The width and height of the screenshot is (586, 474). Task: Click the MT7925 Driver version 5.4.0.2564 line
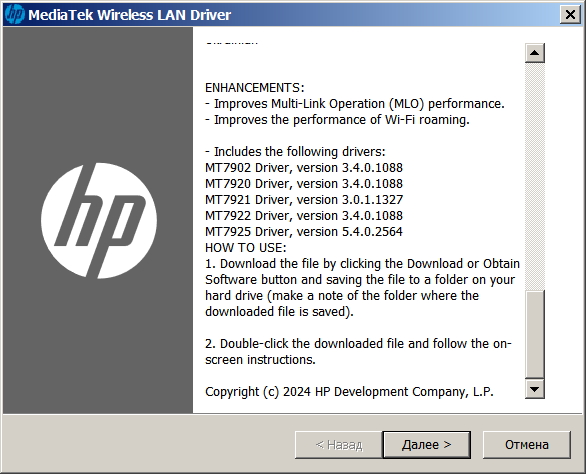(x=304, y=232)
